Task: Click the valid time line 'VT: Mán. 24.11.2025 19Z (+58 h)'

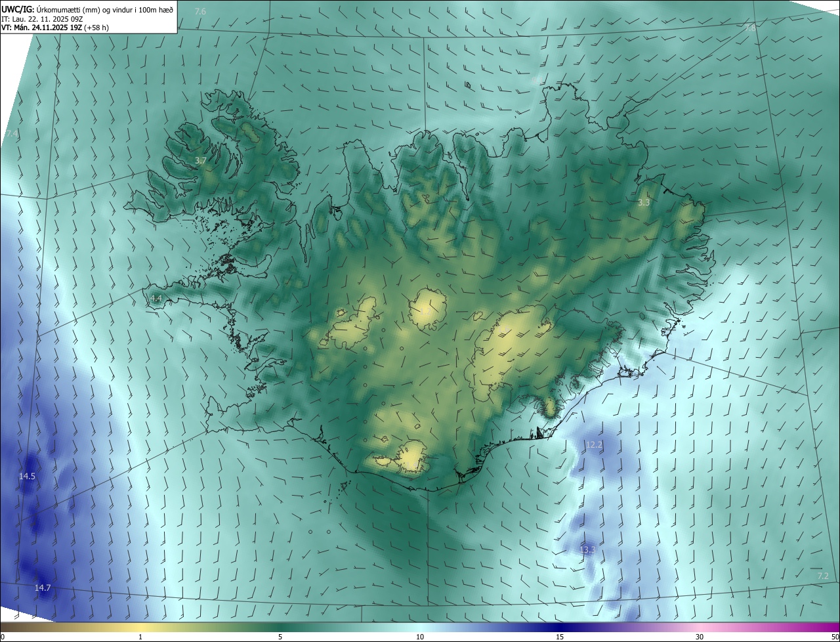Action: pyautogui.click(x=55, y=28)
